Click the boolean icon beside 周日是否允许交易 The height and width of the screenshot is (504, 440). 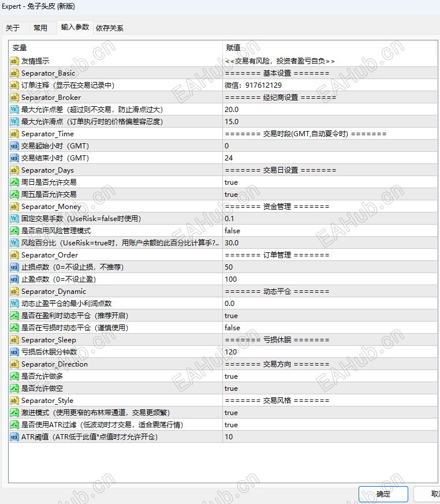(x=14, y=182)
